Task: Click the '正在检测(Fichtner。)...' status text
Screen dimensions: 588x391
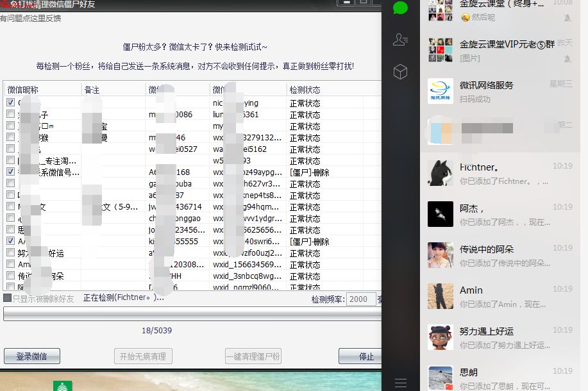Action: pyautogui.click(x=123, y=297)
